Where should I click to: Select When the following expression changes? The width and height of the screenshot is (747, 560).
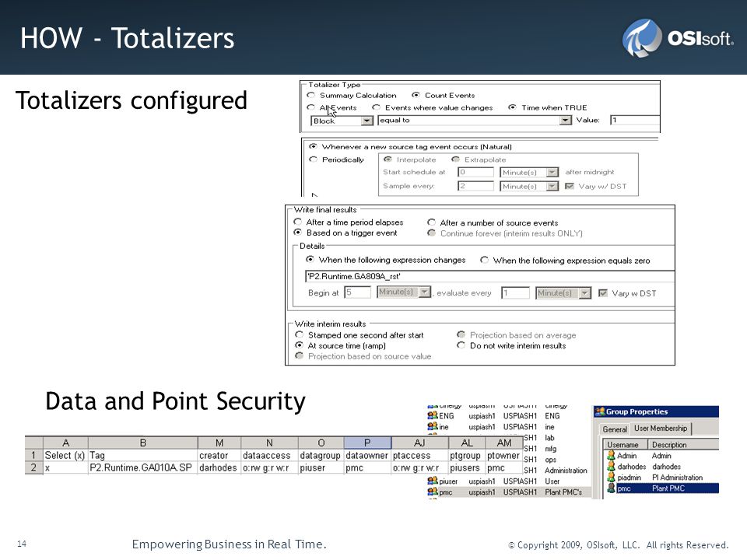point(310,260)
